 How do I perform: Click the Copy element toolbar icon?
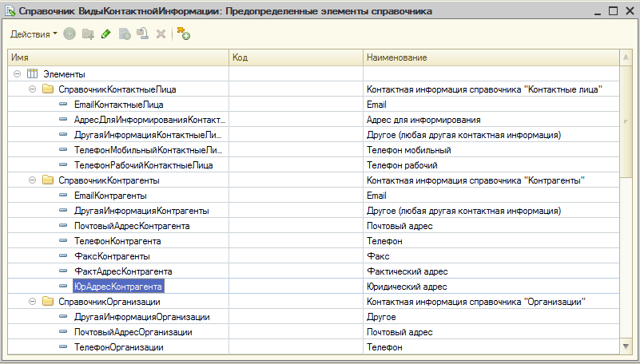(x=125, y=34)
